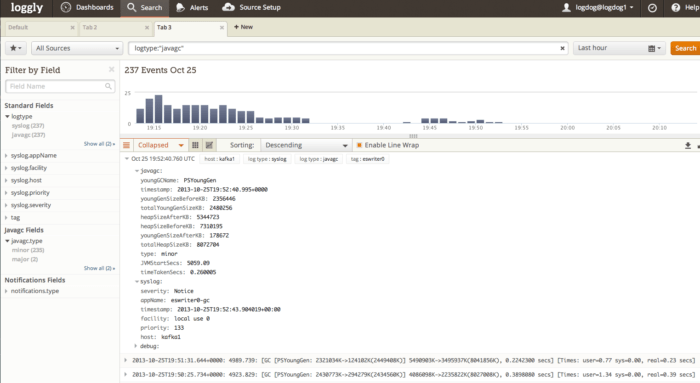This screenshot has width=700, height=383.
Task: Collapse the javagc section of event
Action: click(x=137, y=171)
